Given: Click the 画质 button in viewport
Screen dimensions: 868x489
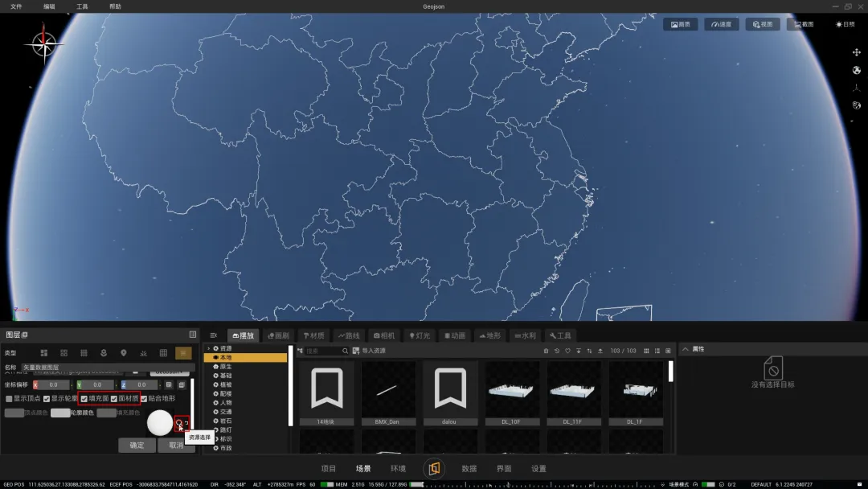Looking at the screenshot, I should click(x=681, y=24).
